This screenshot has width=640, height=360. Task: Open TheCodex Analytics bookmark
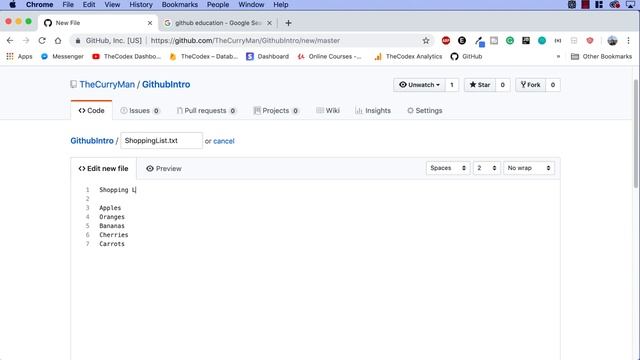(408, 56)
